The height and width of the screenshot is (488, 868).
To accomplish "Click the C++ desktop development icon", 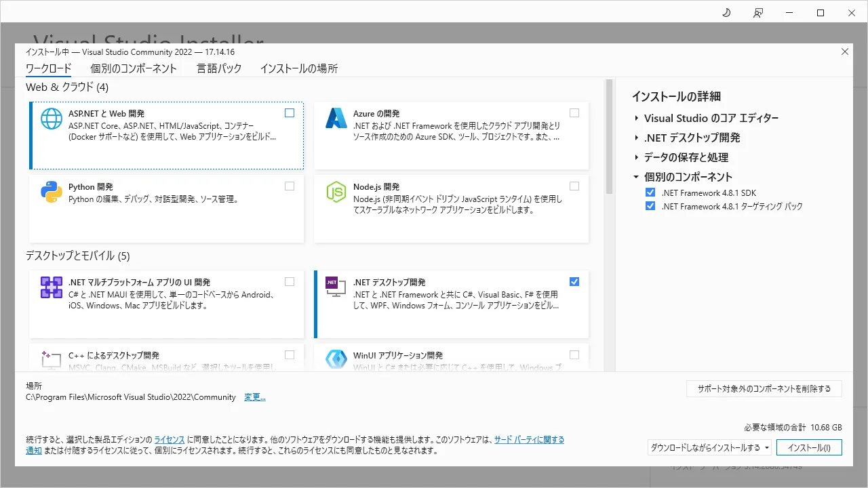I will pos(52,358).
